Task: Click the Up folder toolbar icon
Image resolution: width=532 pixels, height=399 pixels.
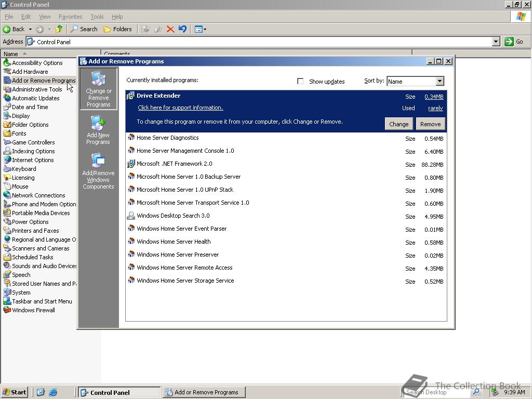Action: (x=59, y=29)
